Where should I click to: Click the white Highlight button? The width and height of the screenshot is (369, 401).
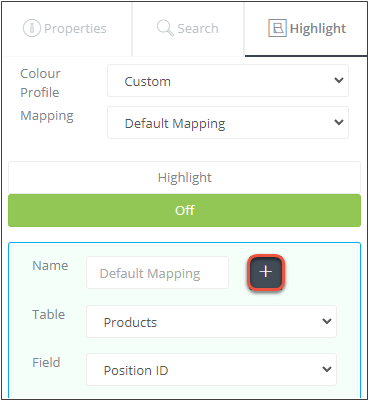(x=184, y=177)
